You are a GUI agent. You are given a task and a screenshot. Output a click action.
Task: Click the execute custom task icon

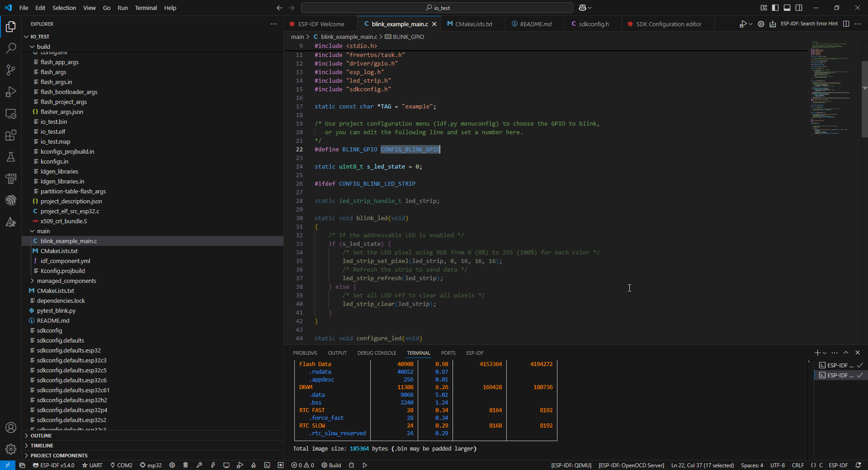[281, 465]
